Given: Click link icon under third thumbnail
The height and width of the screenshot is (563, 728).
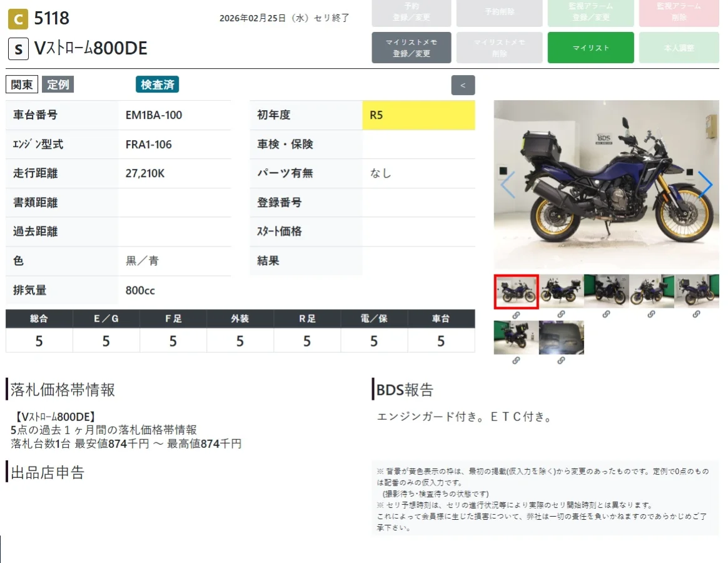Looking at the screenshot, I should click(606, 315).
